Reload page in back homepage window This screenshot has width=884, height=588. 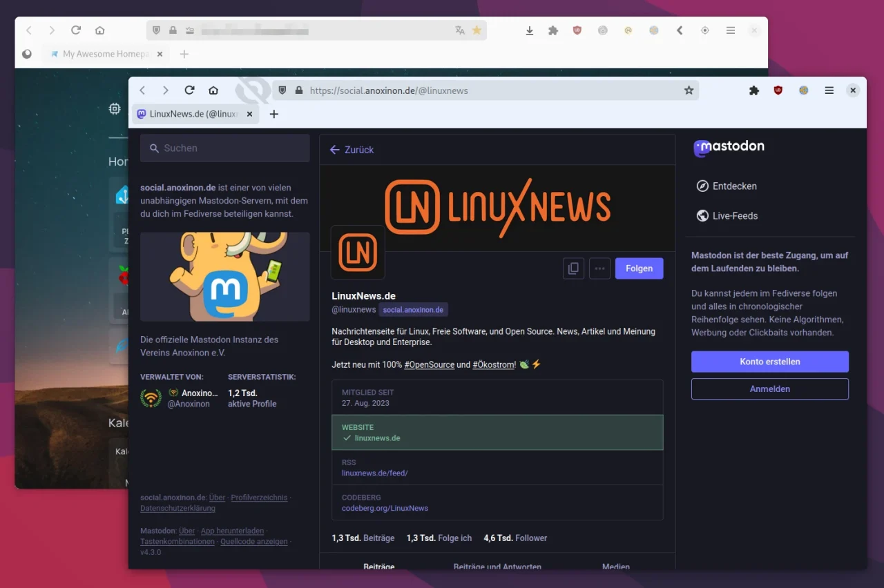76,30
